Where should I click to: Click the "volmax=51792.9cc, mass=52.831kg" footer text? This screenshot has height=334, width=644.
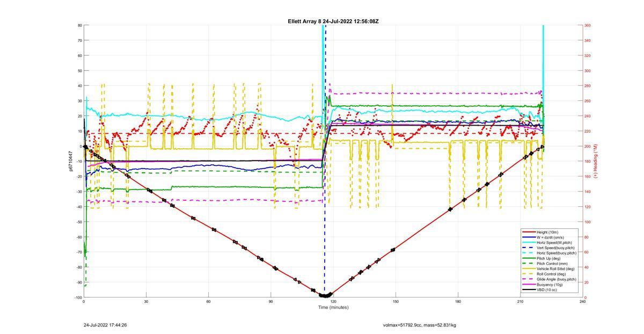pyautogui.click(x=420, y=325)
